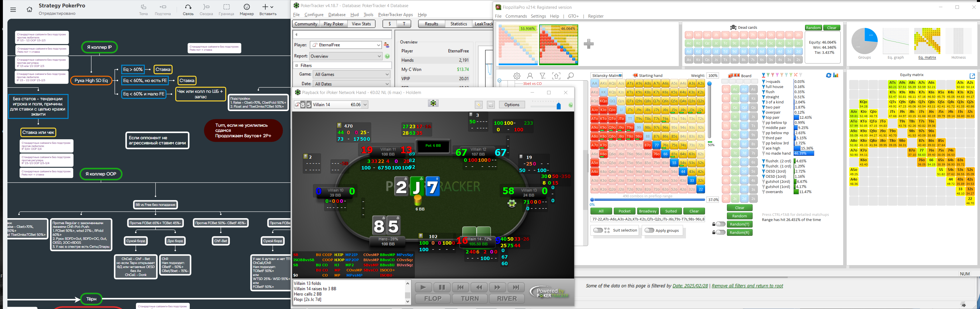The width and height of the screenshot is (980, 309).
Task: Open the Sklansky-Malmuth ranking dropdown
Action: tap(606, 76)
